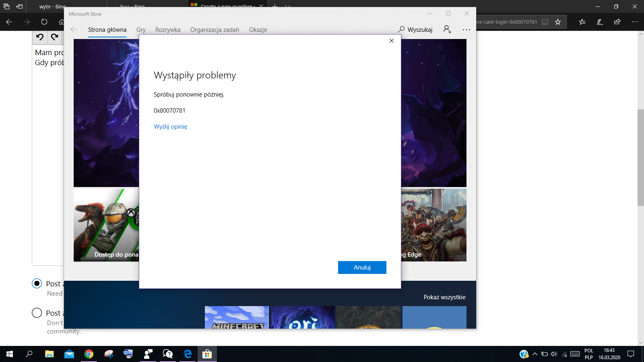Open the Store account sign-in icon
This screenshot has height=362, width=644.
point(447,29)
